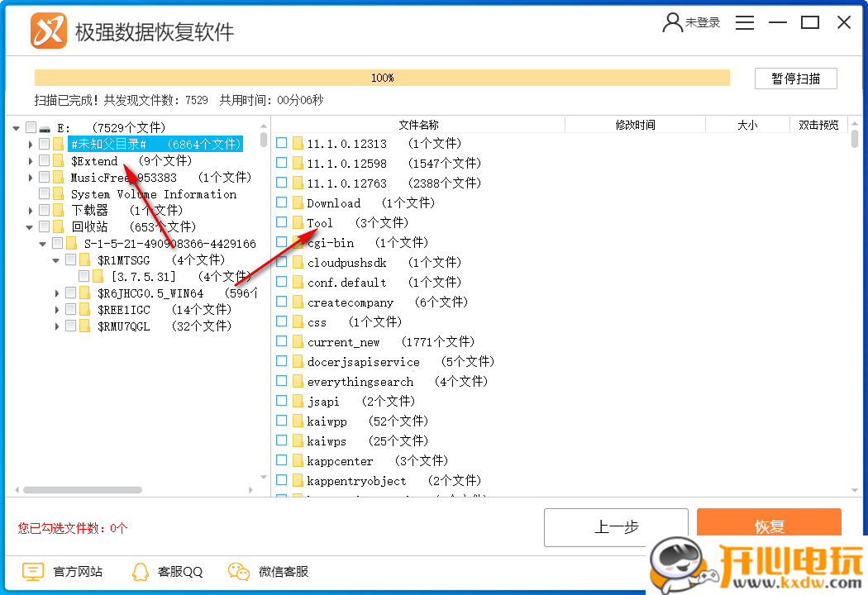
Task: Sort by 大小 column header
Action: pos(747,125)
